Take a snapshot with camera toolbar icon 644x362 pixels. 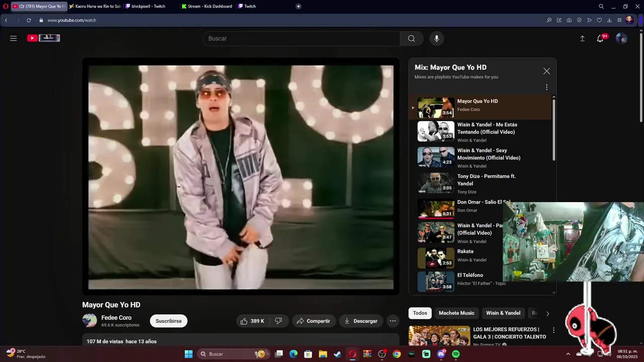[x=569, y=20]
